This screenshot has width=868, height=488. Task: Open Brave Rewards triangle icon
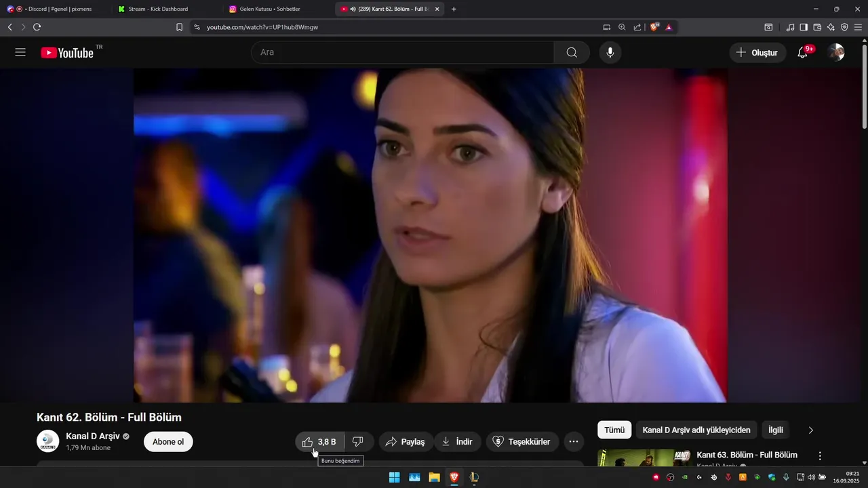[x=669, y=27]
